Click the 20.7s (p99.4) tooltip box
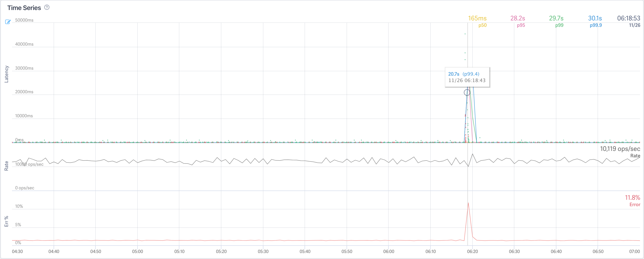This screenshot has height=259, width=644. (x=467, y=77)
